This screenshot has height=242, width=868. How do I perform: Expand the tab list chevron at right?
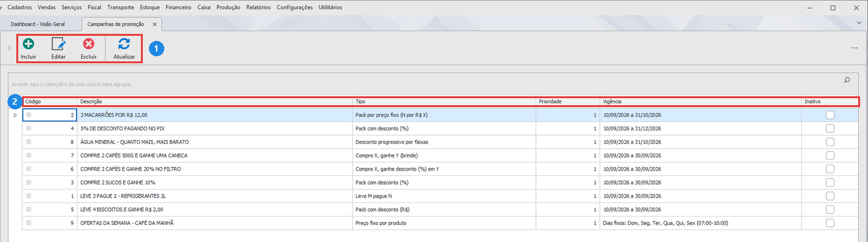coord(859,23)
